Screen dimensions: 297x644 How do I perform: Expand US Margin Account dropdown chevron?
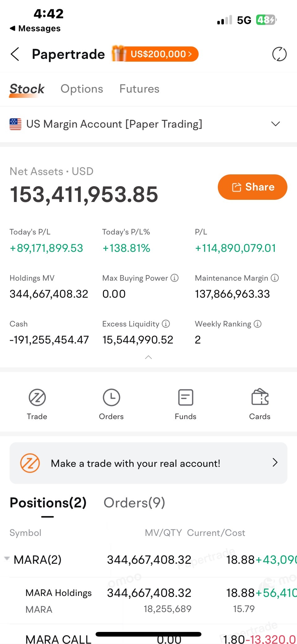[275, 124]
